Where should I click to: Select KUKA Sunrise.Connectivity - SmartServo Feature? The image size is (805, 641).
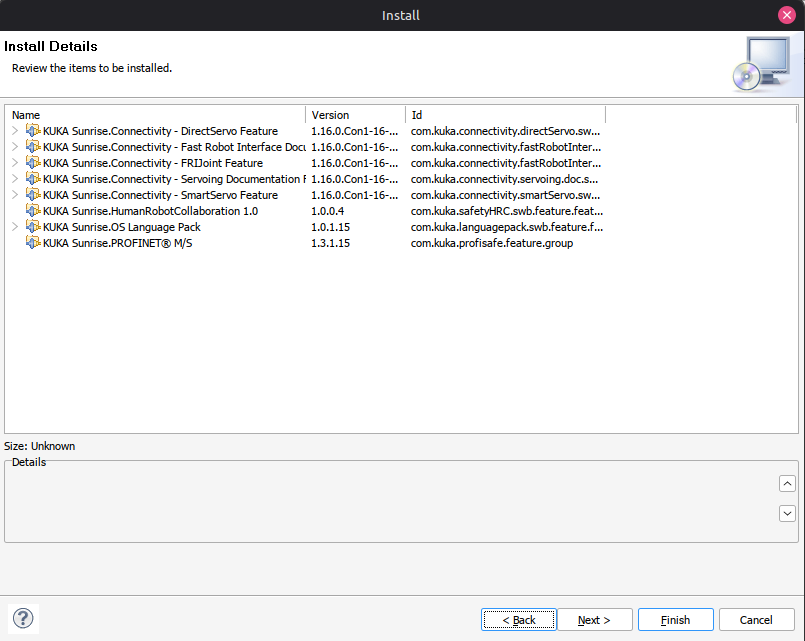(x=160, y=195)
